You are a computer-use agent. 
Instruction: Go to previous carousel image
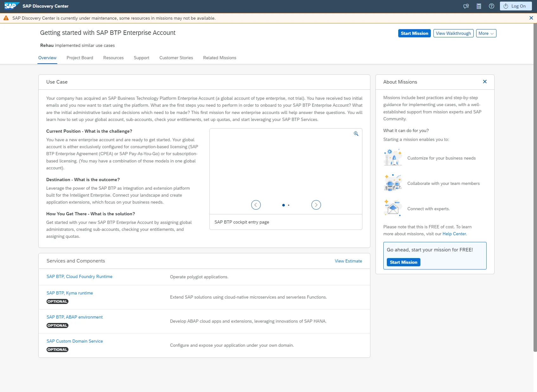click(256, 205)
